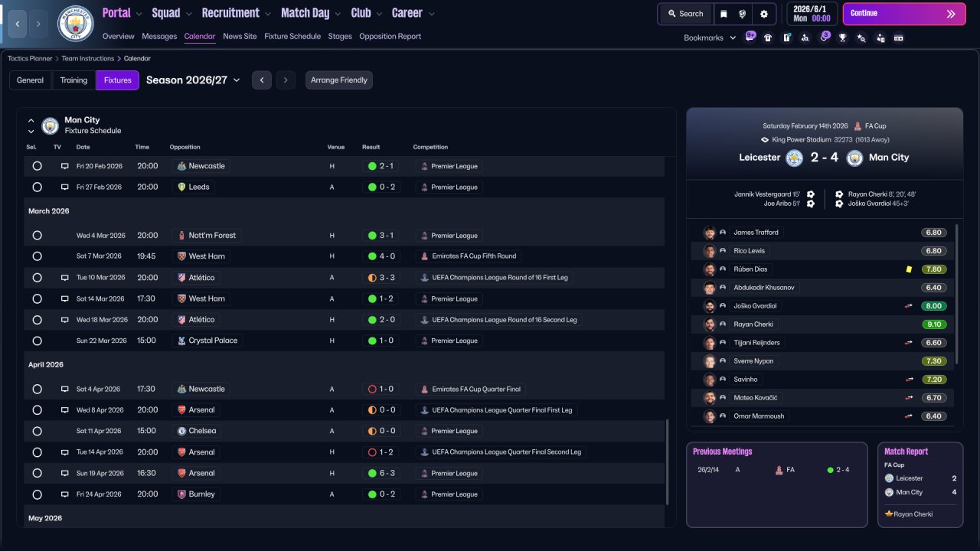Image resolution: width=980 pixels, height=551 pixels.
Task: Expand the Bookmarks dropdown
Action: 710,37
